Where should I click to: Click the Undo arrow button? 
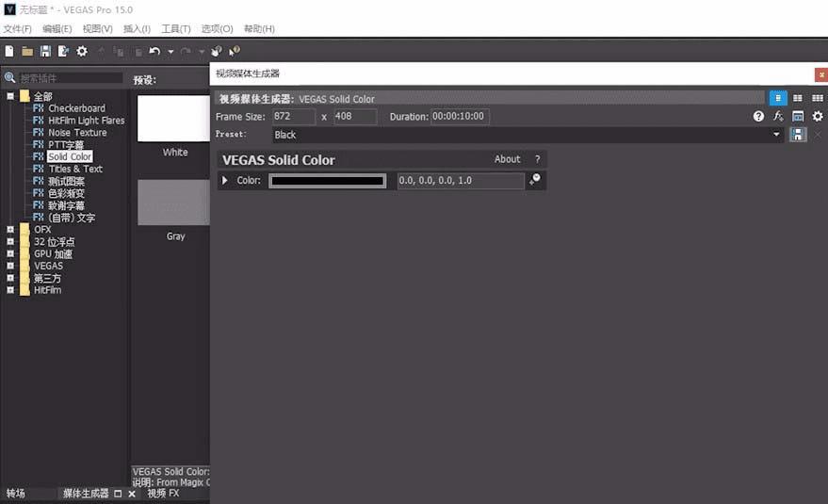(x=154, y=51)
